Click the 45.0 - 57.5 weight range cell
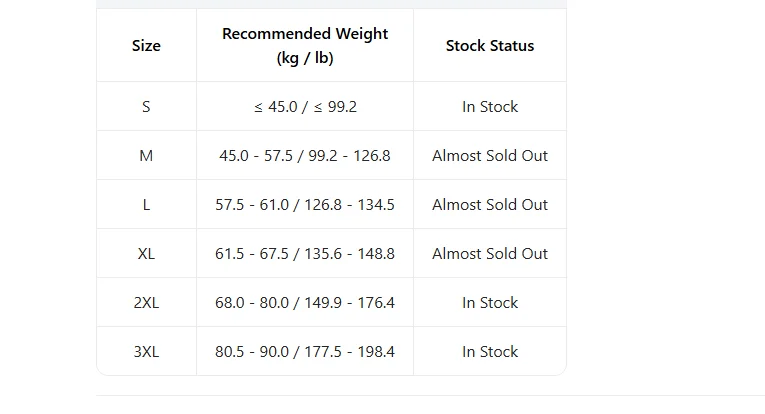This screenshot has width=765, height=414. click(305, 156)
